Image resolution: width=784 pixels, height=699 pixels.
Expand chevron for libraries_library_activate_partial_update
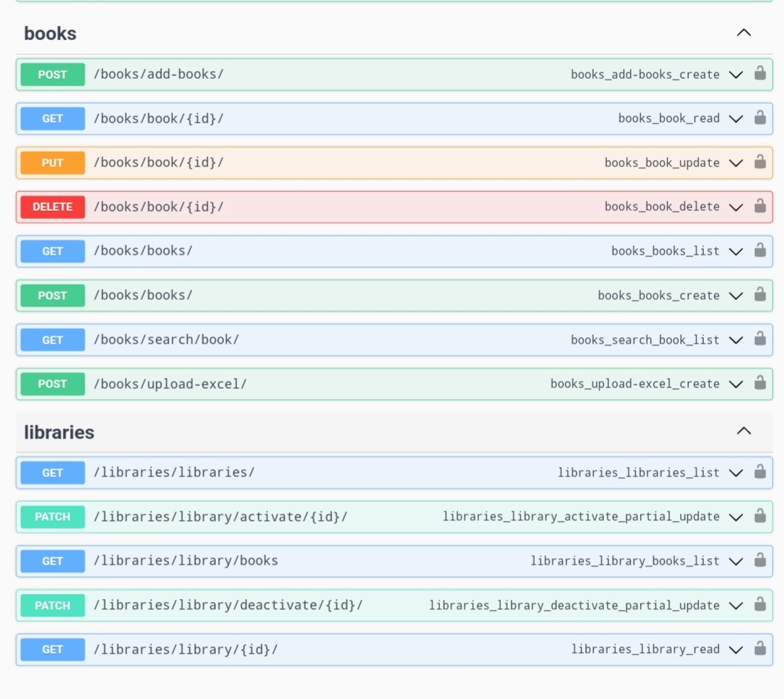click(736, 517)
